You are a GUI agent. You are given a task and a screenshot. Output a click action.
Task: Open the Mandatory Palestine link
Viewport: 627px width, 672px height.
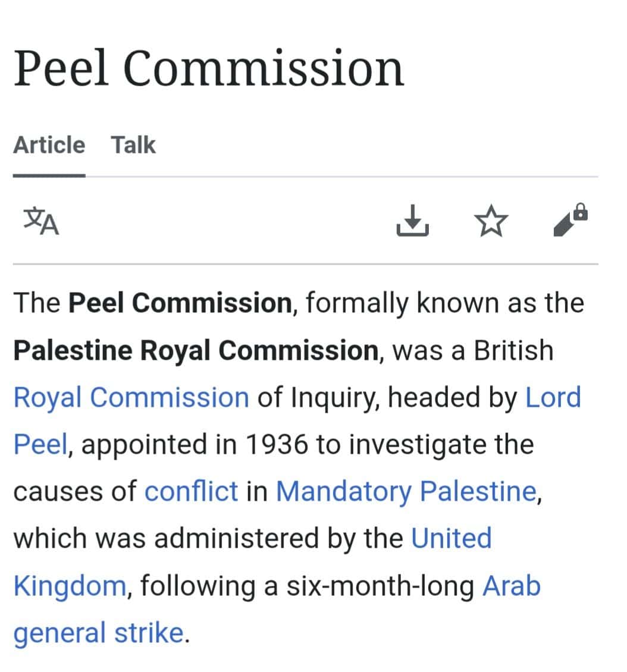pyautogui.click(x=406, y=491)
